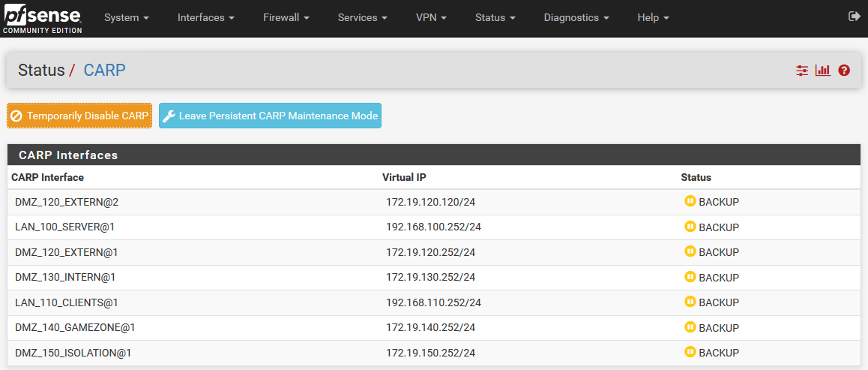Viewport: 868px width, 370px height.
Task: Click the BACKUP status icon for DMZ_140_GAMEZONE@1
Action: pos(690,326)
